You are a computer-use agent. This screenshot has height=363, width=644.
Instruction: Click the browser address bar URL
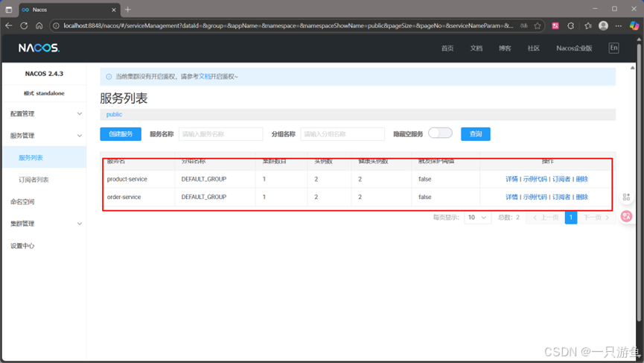[x=288, y=25]
